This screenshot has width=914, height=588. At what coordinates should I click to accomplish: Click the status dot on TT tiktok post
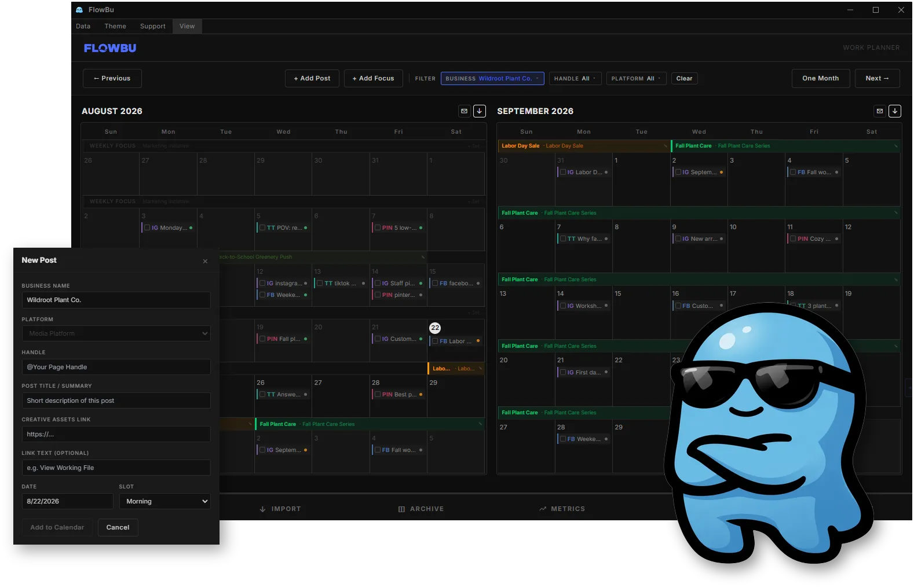click(363, 284)
